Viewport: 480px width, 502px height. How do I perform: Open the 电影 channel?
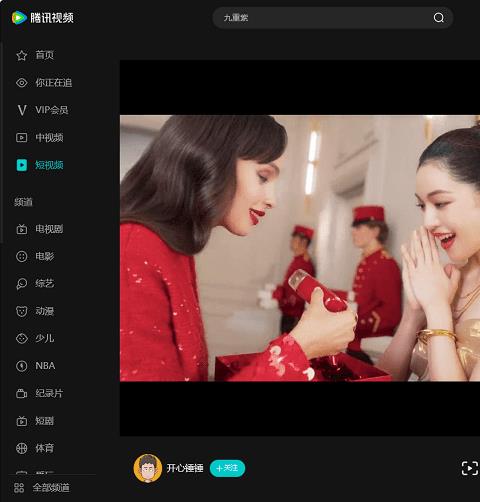tap(45, 256)
